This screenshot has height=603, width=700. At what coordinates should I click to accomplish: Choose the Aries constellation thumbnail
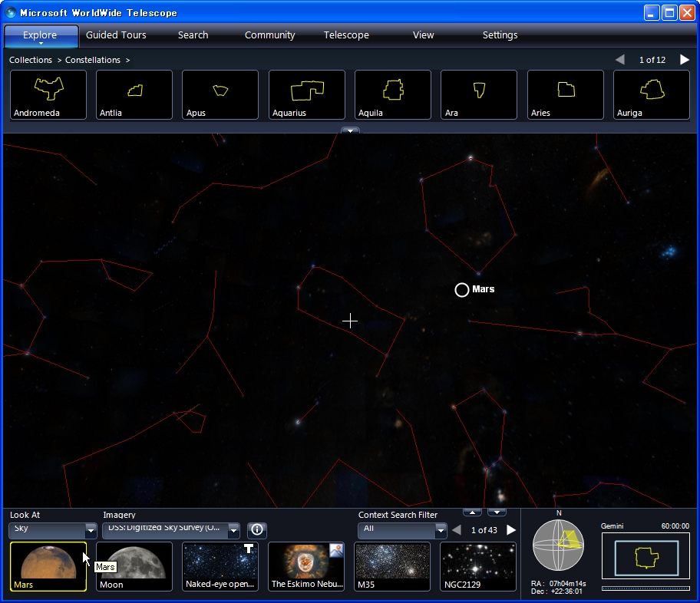click(x=566, y=94)
